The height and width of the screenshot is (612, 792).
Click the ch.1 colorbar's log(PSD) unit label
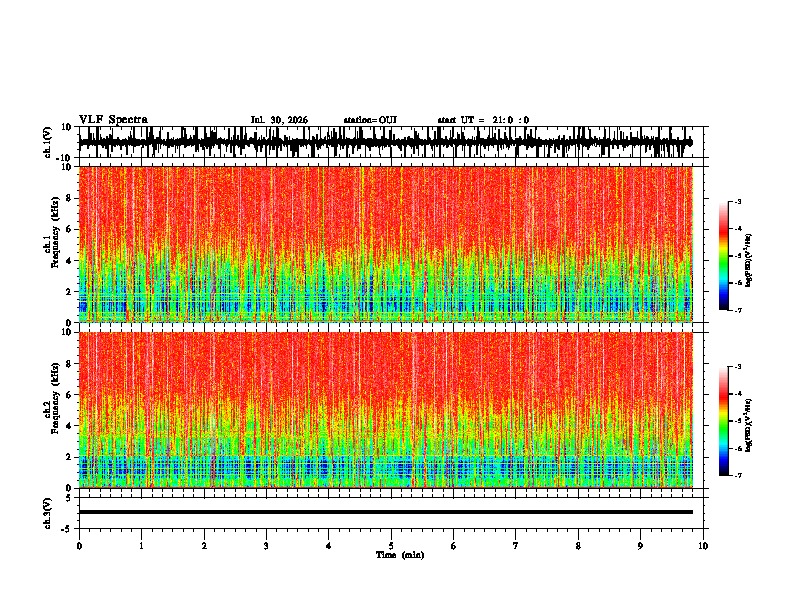(749, 260)
